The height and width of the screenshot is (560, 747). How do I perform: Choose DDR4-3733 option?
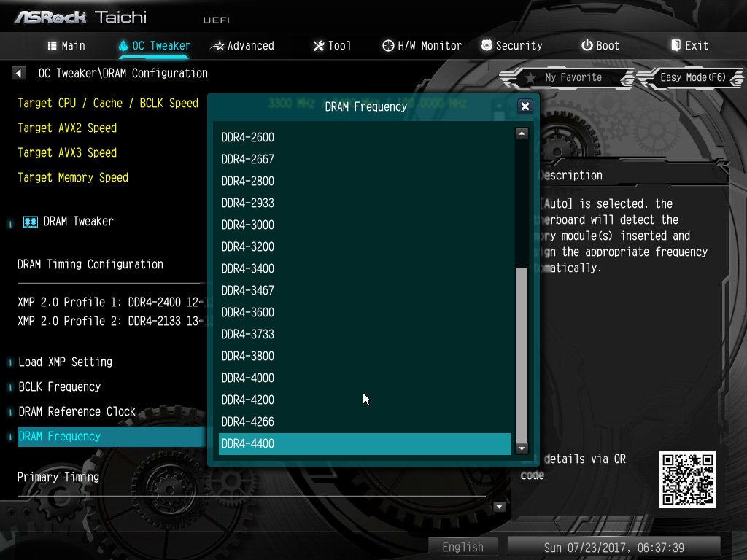(x=365, y=335)
